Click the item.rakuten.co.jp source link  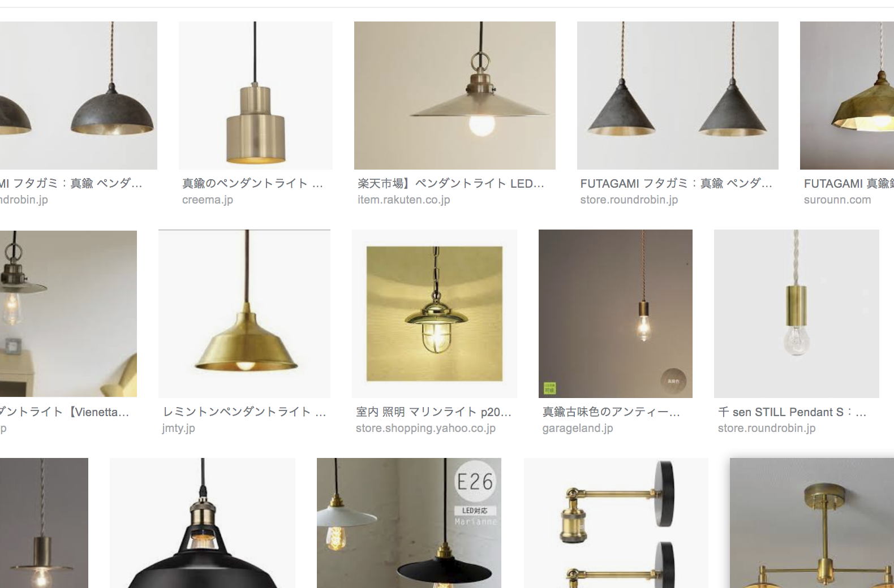(403, 200)
